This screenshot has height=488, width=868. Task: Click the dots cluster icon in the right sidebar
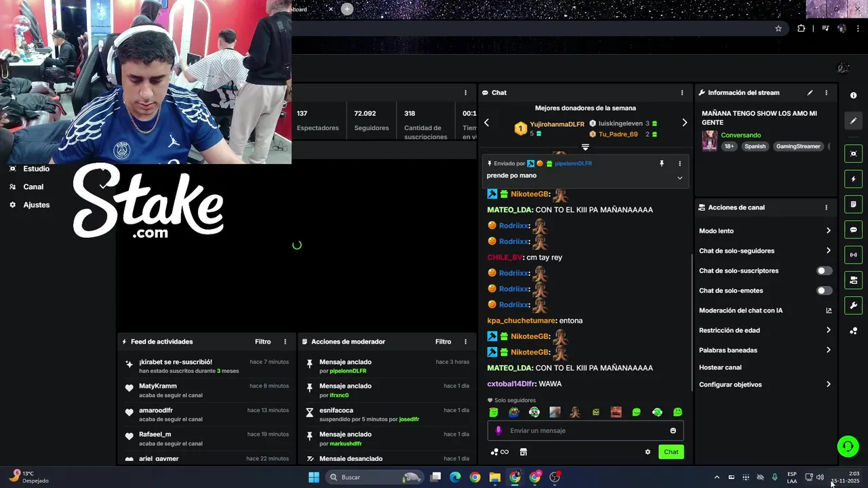coord(853,331)
